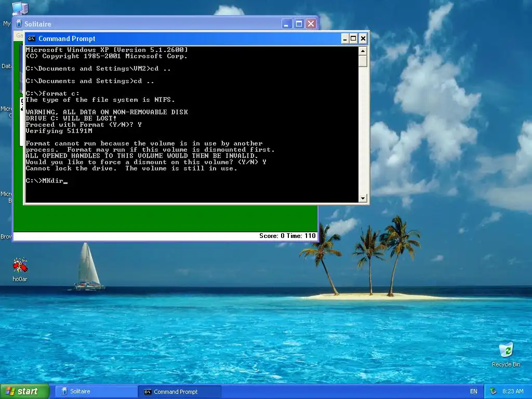The image size is (532, 399).
Task: Switch to Solitaire taskbar button
Action: pyautogui.click(x=96, y=391)
